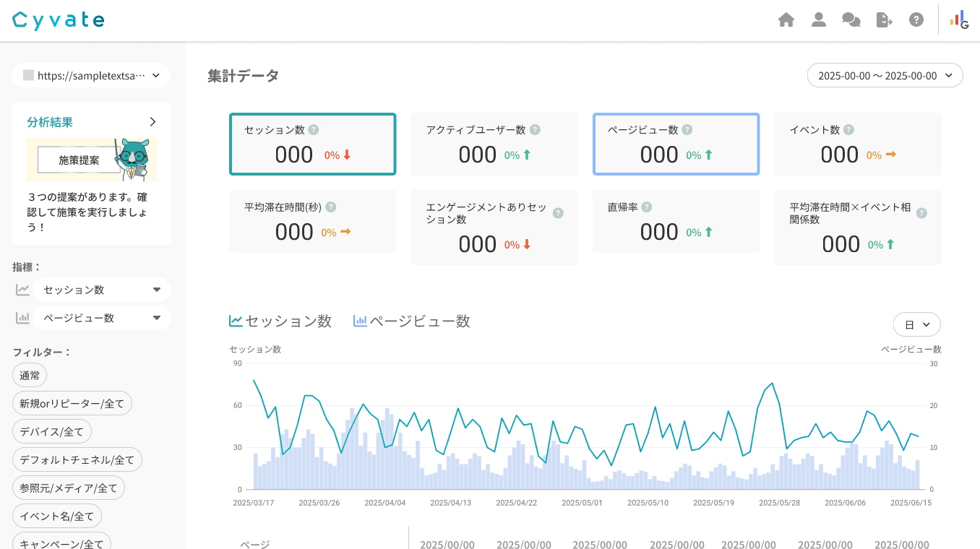Open the date range dropdown

coord(885,75)
